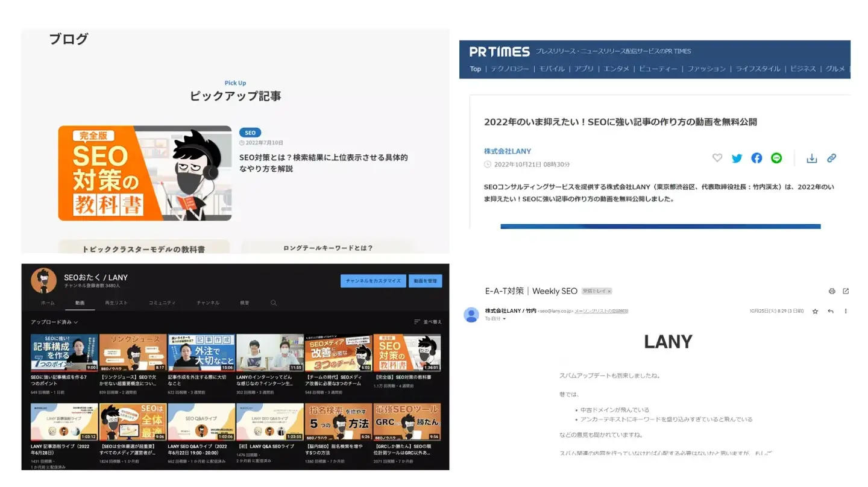The width and height of the screenshot is (868, 487).
Task: Share the press release on Facebook
Action: (756, 158)
